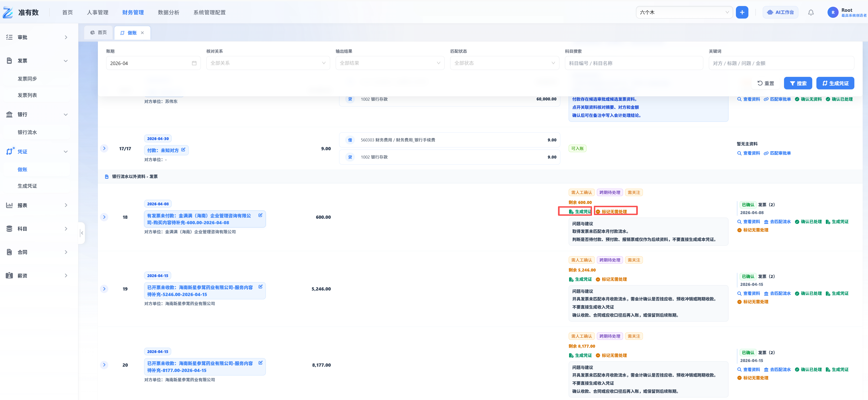The height and width of the screenshot is (400, 868).
Task: Click the blue 搜索 button
Action: [798, 83]
